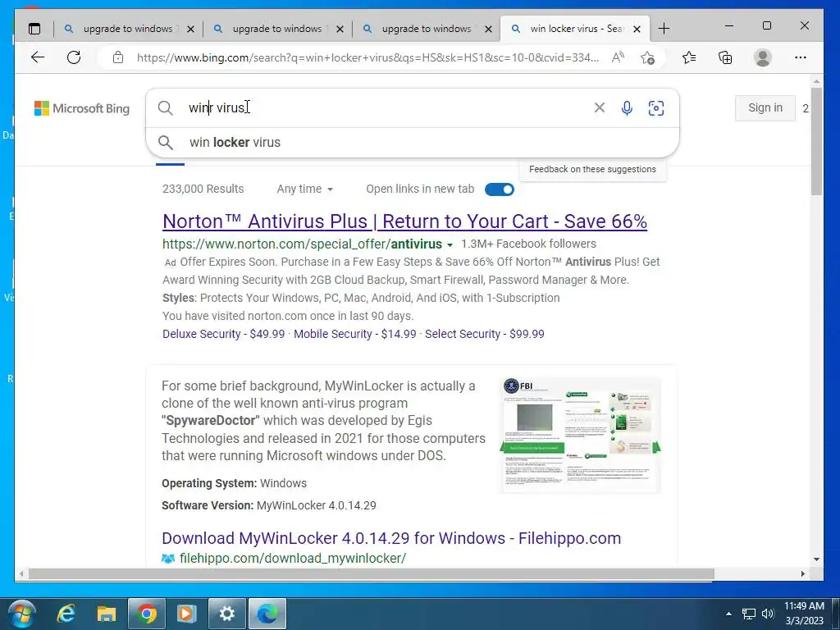Expand the 'Any time' date filter

tap(305, 189)
